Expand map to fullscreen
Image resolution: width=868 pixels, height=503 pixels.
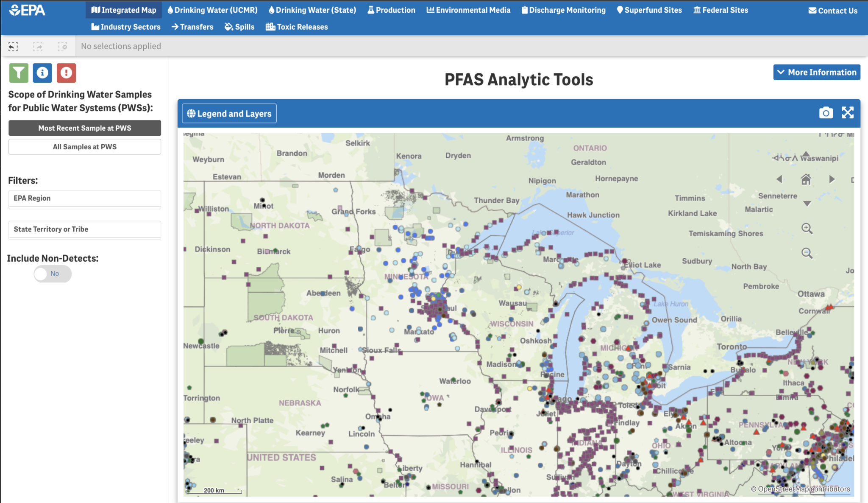pyautogui.click(x=848, y=113)
